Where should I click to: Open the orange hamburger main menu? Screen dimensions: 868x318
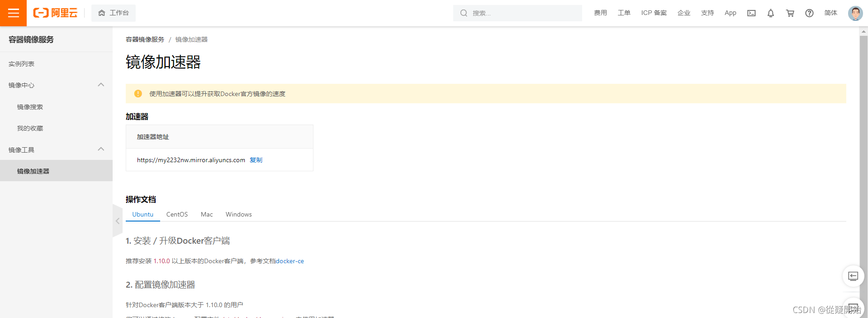tap(13, 13)
